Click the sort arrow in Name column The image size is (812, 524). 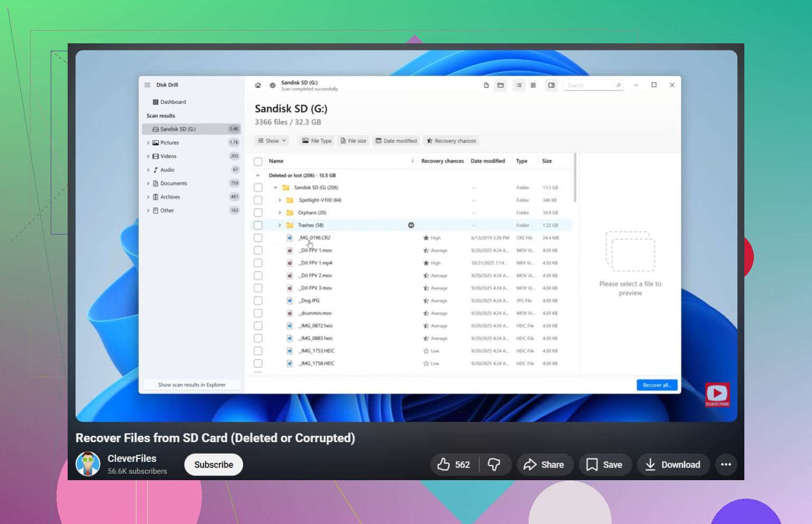point(412,161)
